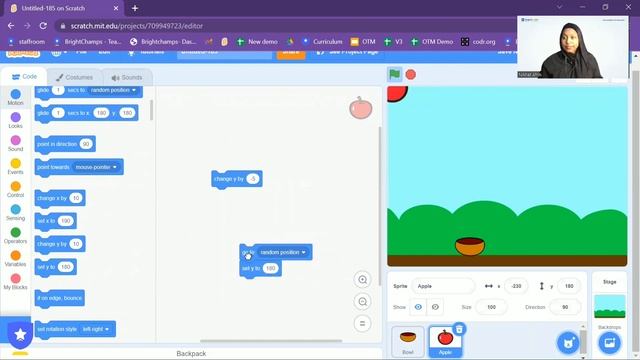Click the sprite Size field
640x360 pixels.
(x=491, y=307)
